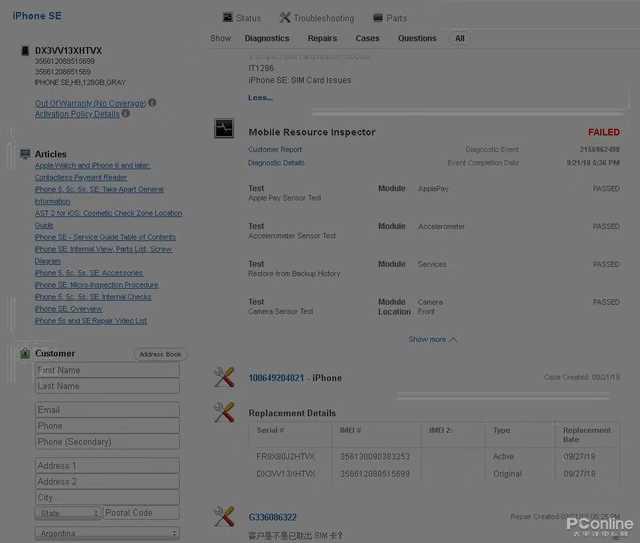Screen dimensions: 640x543
Task: Open Activation Policy info icon
Action: tap(126, 113)
